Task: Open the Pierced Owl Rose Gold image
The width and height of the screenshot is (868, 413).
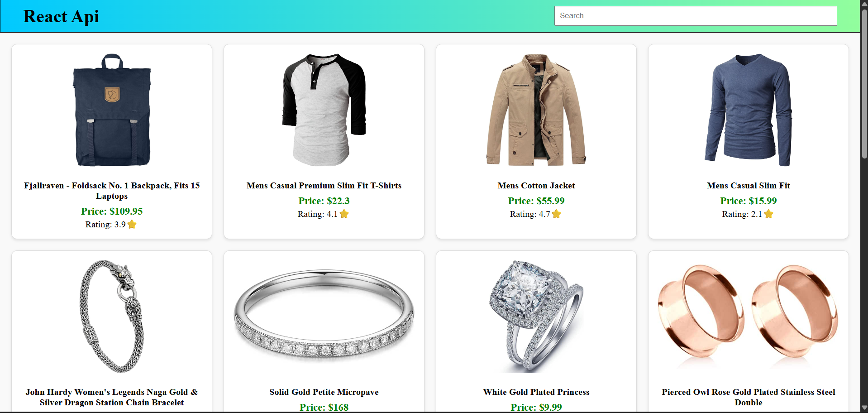Action: point(749,317)
